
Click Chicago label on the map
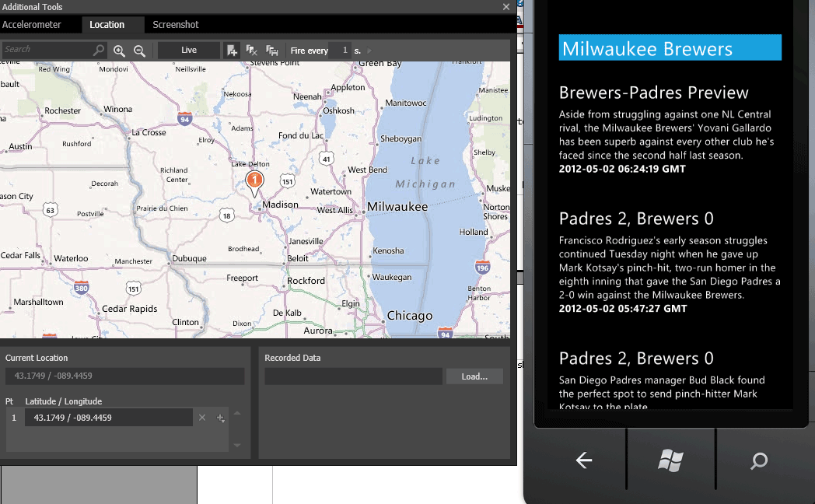tap(410, 316)
